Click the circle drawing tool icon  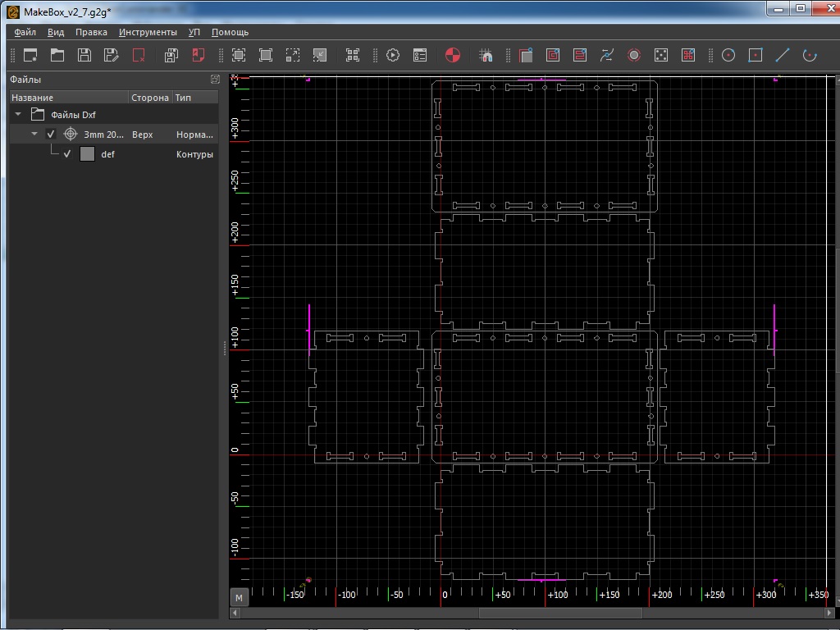click(x=728, y=55)
